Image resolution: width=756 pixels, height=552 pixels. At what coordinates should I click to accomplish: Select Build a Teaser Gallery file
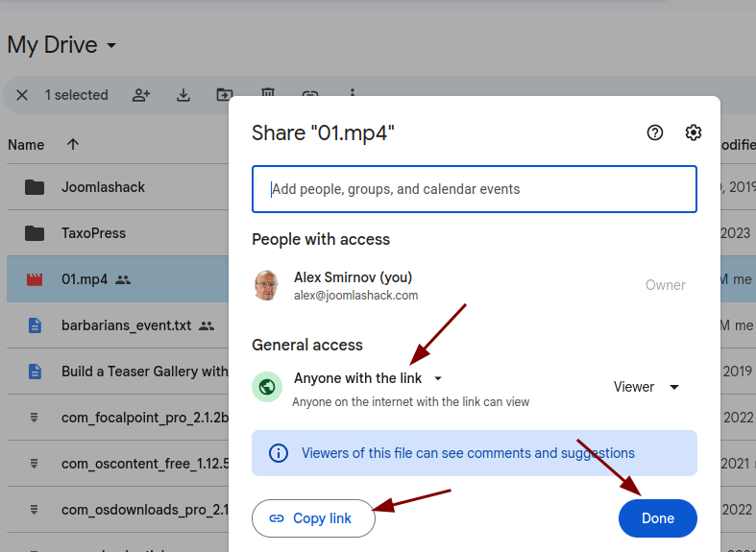click(144, 372)
